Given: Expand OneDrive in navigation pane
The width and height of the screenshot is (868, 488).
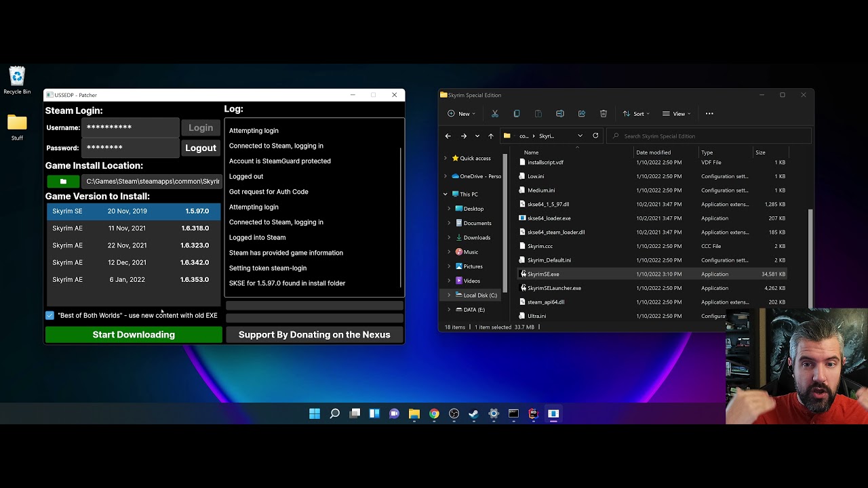Looking at the screenshot, I should 446,176.
